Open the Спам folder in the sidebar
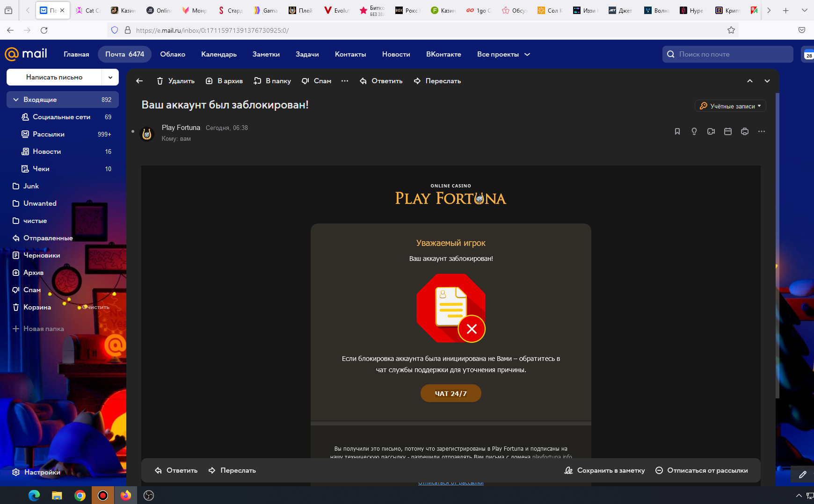Screen dimensions: 814x504 click(x=32, y=290)
